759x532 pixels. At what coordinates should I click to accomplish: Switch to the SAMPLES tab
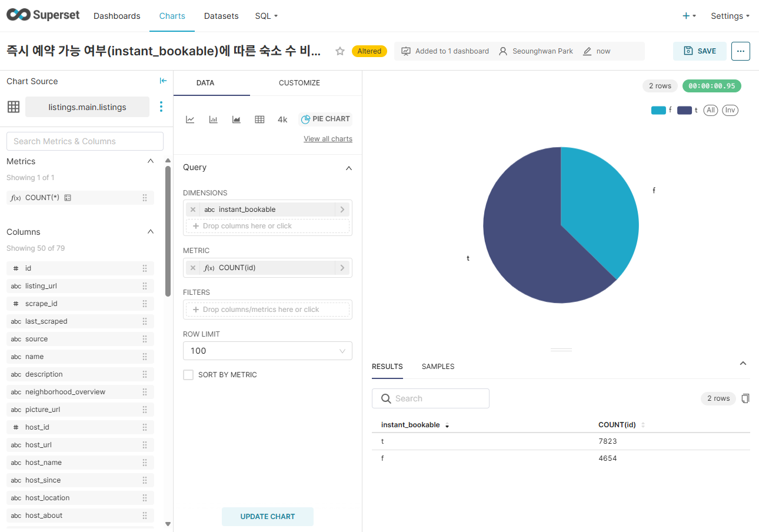[x=438, y=367]
